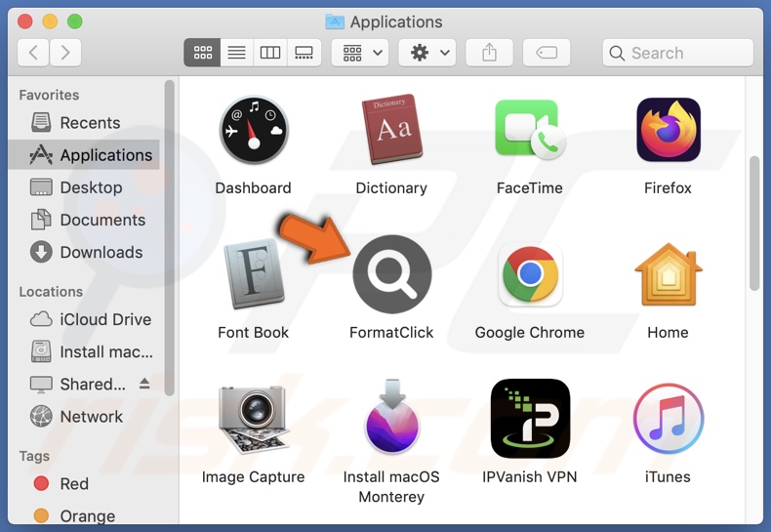Screen dimensions: 771x532
Task: Filter by the Orange tag
Action: (x=84, y=515)
